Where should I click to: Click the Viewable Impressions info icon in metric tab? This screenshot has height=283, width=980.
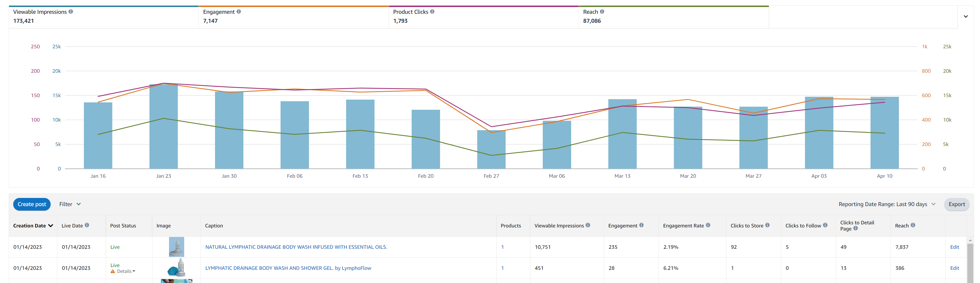click(71, 12)
